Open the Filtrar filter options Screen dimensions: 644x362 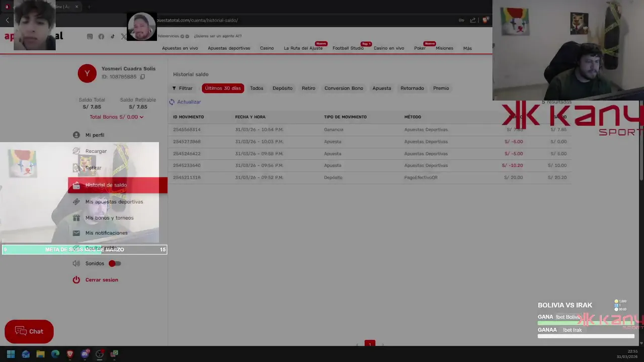182,88
